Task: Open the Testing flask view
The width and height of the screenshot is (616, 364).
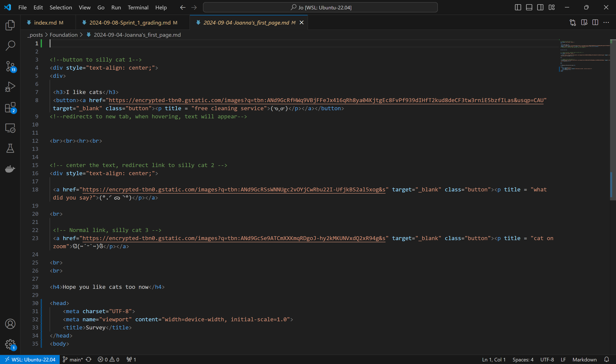Action: 10,148
